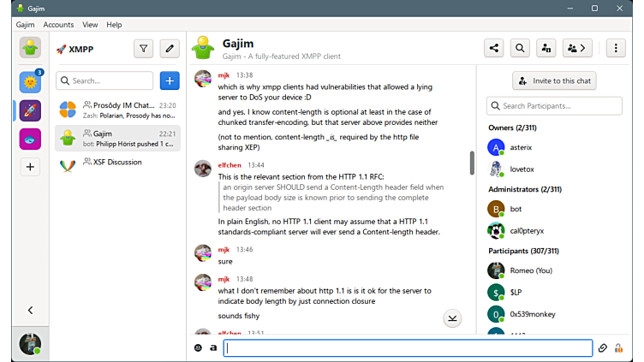
Task: Open the kebab (three dots) chat menu
Action: (x=616, y=48)
